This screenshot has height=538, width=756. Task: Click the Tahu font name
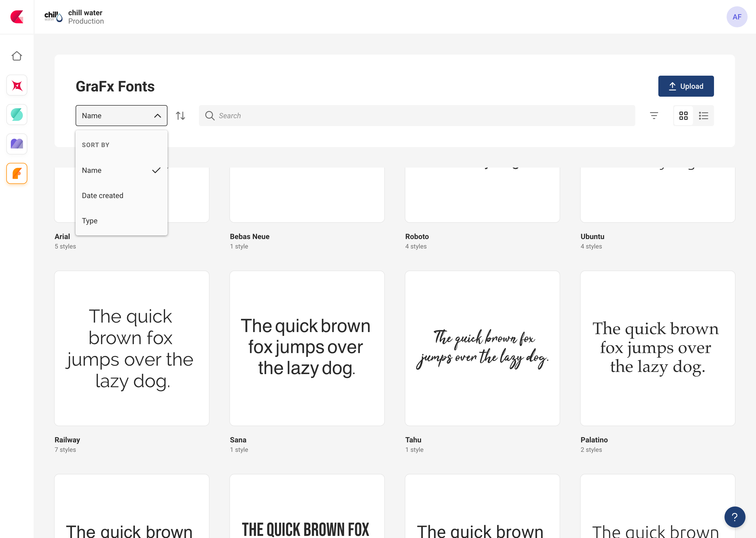[413, 440]
